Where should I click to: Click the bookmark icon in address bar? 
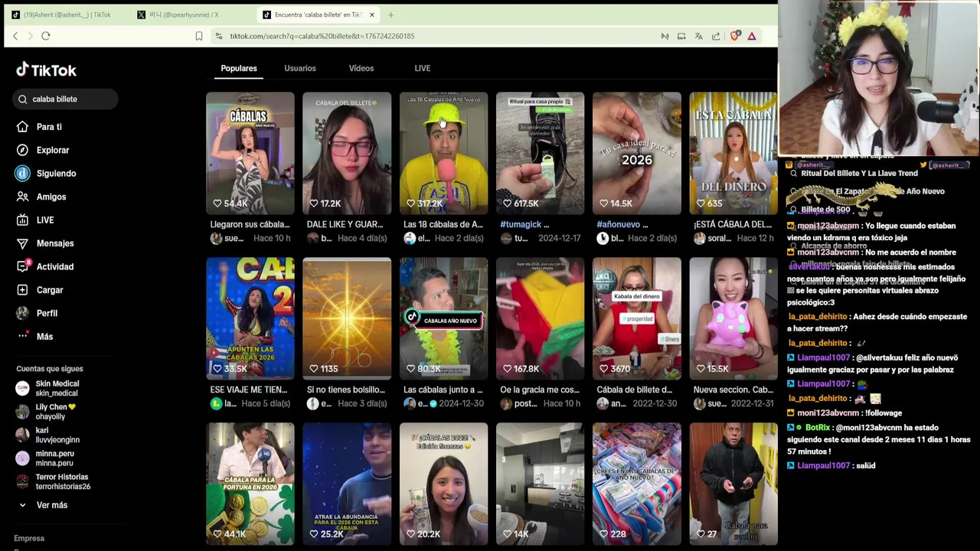(199, 36)
